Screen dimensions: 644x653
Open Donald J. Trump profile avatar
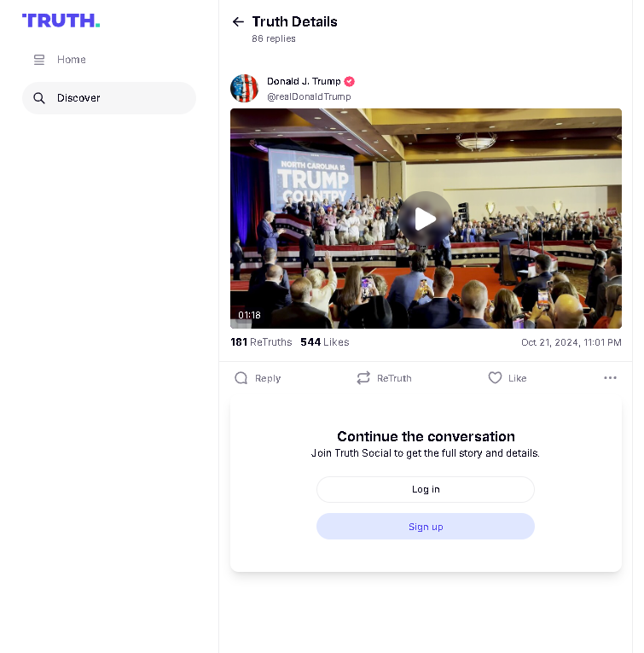(x=245, y=88)
